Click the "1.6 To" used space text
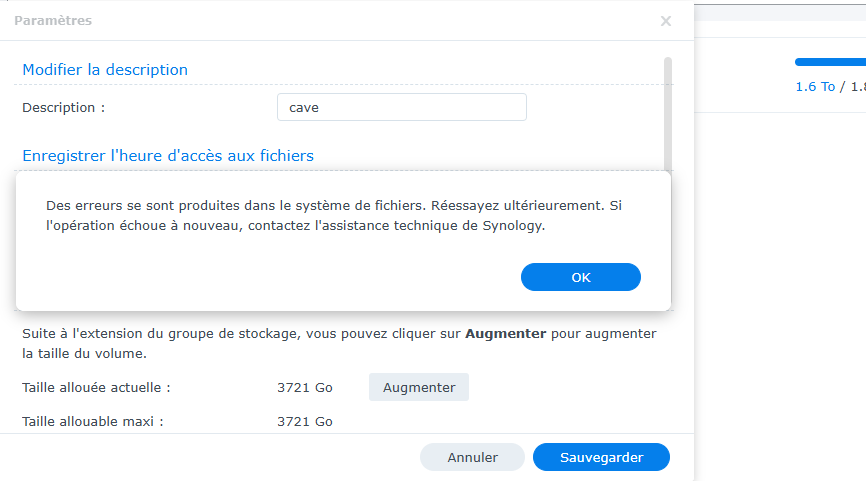Screen dimensions: 866x481 click(815, 87)
